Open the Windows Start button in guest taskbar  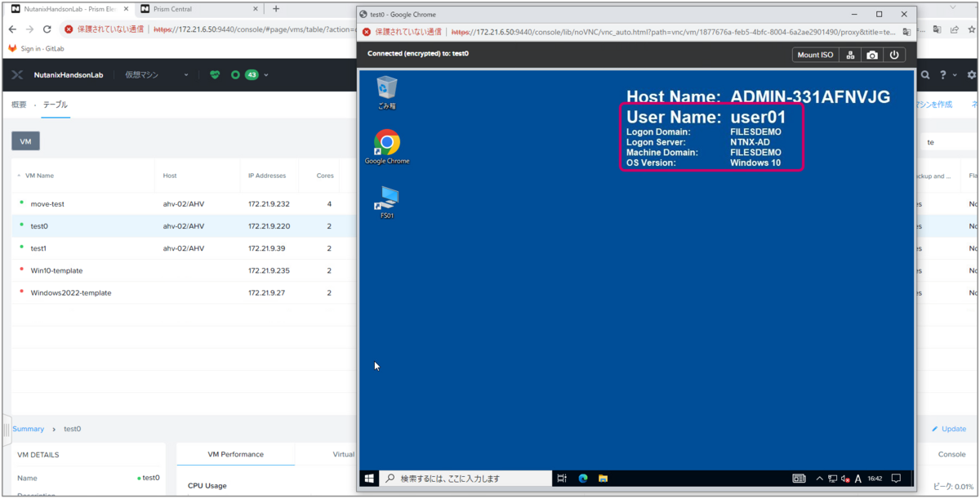pos(369,479)
